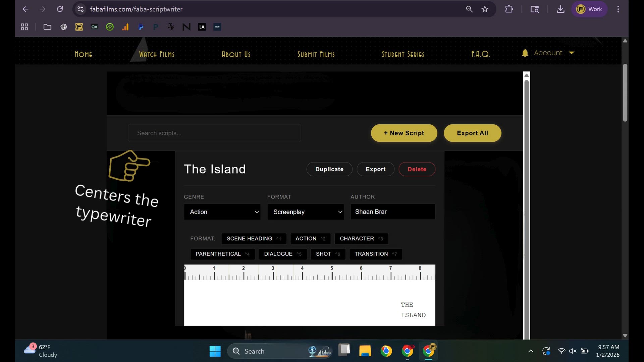Click the Search scripts input field

coord(214,133)
